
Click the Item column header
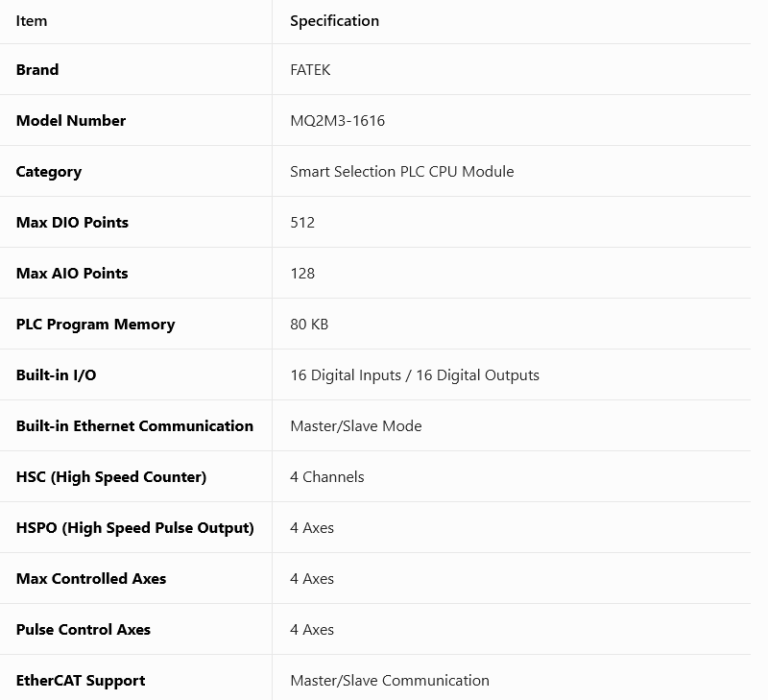(x=32, y=21)
